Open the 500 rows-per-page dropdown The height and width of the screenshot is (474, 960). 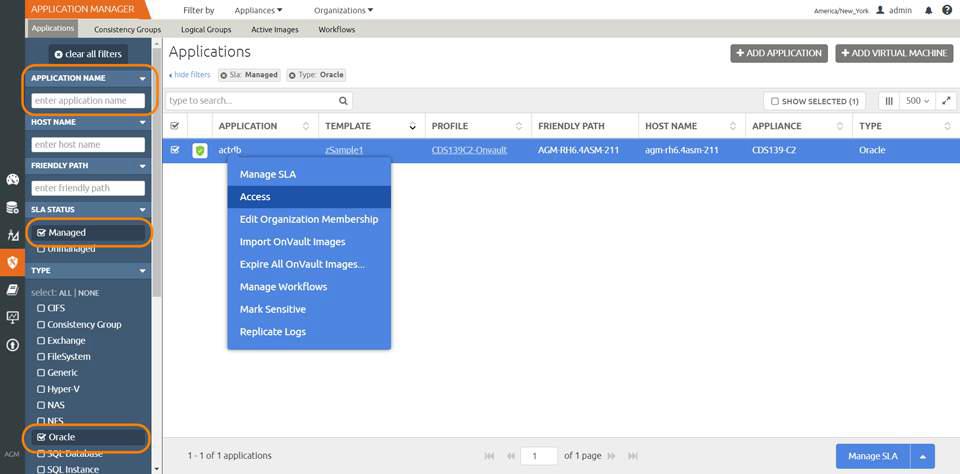coord(918,101)
